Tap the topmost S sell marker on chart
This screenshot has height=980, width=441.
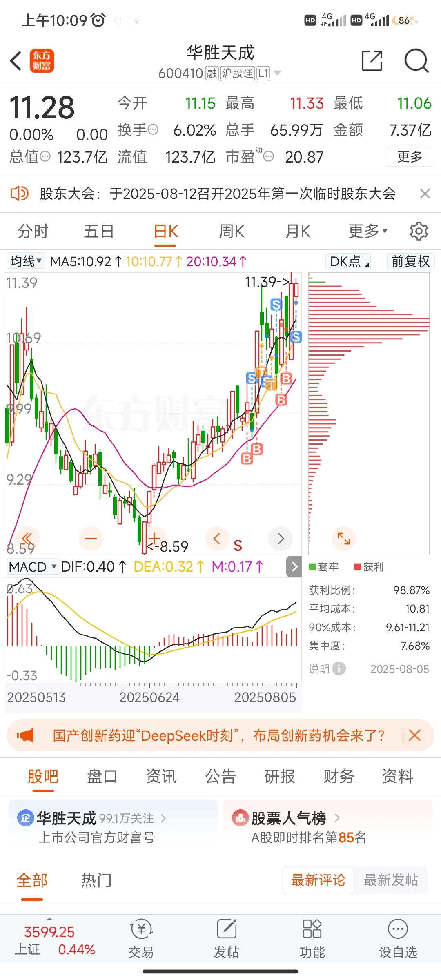click(276, 305)
